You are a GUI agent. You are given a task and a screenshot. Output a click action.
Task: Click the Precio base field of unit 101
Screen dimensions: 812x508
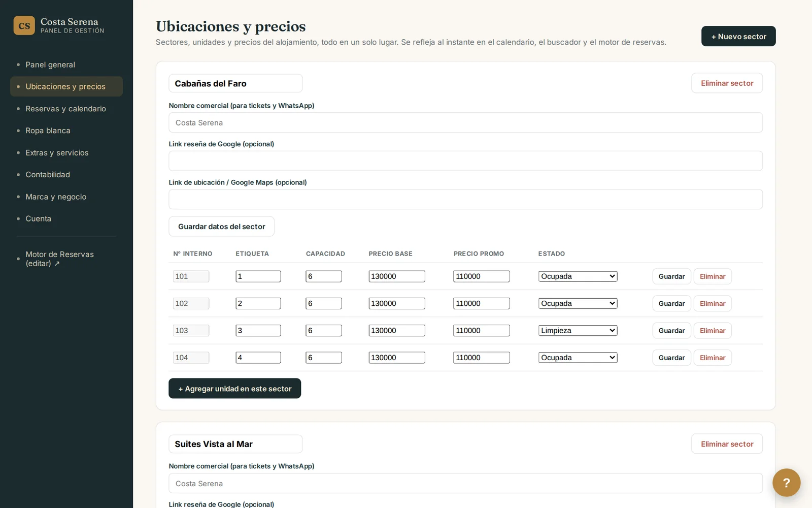[397, 276]
